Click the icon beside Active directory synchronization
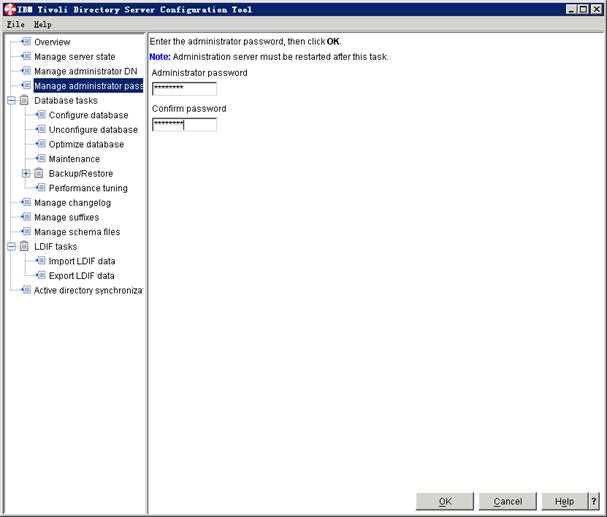This screenshot has height=517, width=607. 26,290
